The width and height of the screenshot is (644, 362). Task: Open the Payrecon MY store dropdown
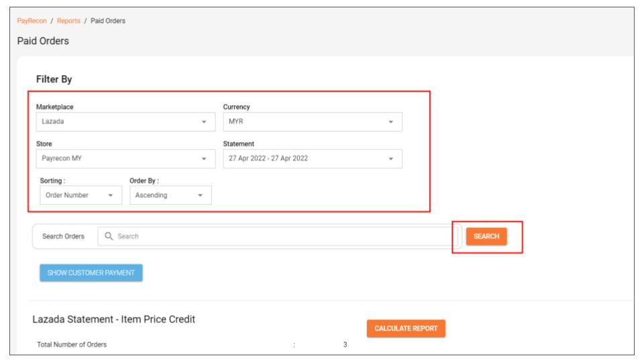pos(125,159)
